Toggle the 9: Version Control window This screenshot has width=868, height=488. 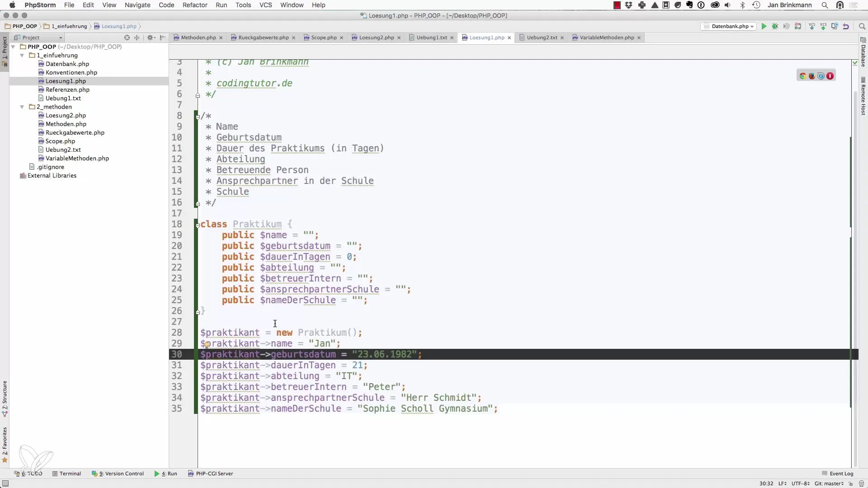[x=118, y=474]
